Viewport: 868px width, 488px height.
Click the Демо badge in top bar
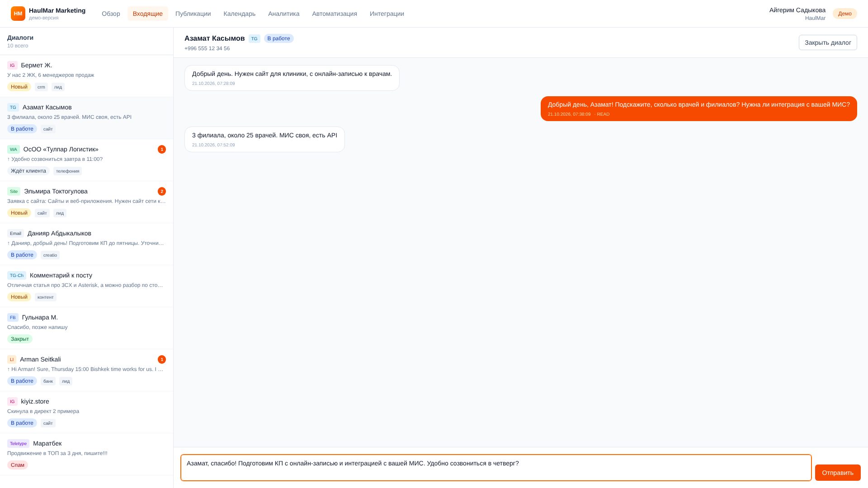pyautogui.click(x=844, y=14)
